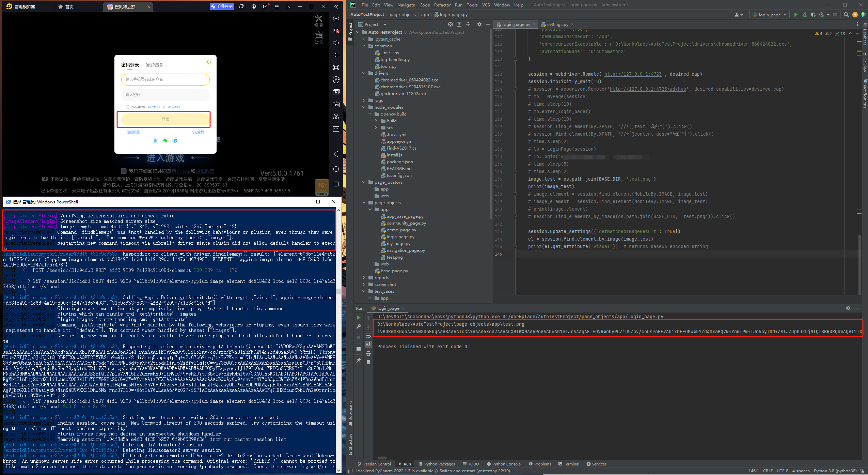Click the yellow 登录 login button
This screenshot has width=868, height=475.
coord(165,119)
